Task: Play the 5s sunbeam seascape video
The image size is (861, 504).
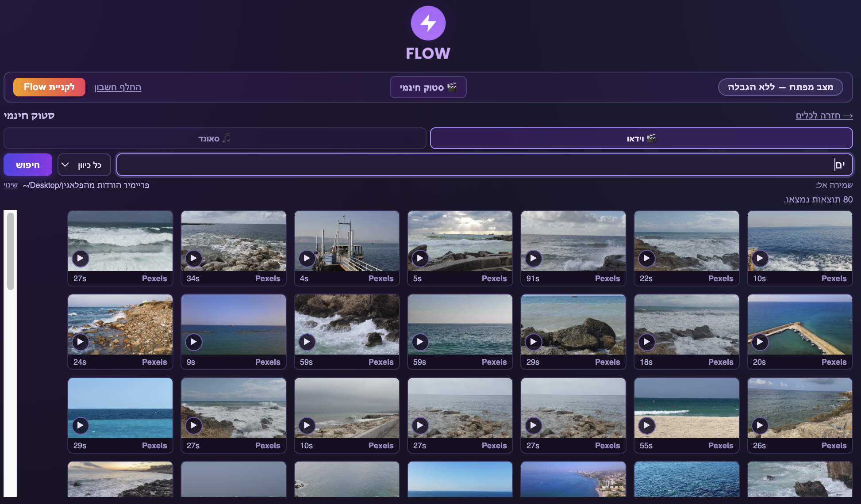Action: [420, 258]
